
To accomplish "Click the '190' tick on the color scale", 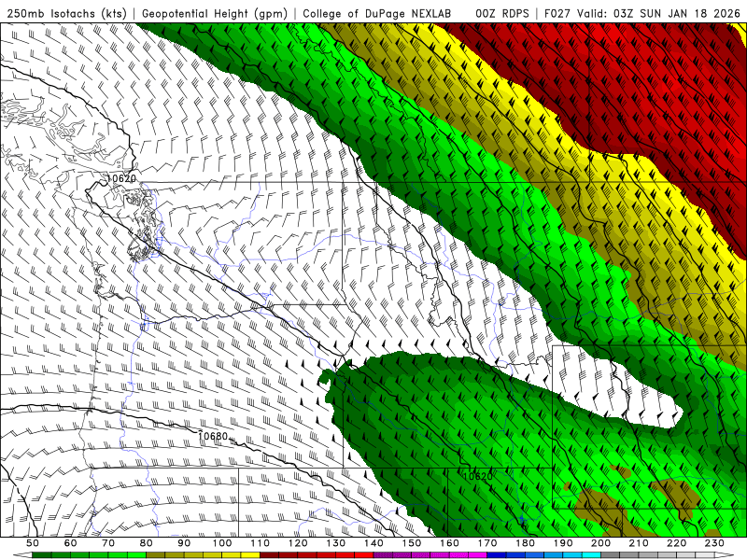I will [563, 543].
